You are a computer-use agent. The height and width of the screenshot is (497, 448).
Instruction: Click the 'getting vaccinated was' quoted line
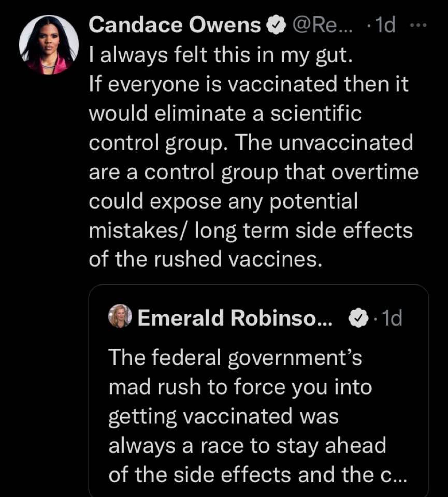click(x=223, y=416)
